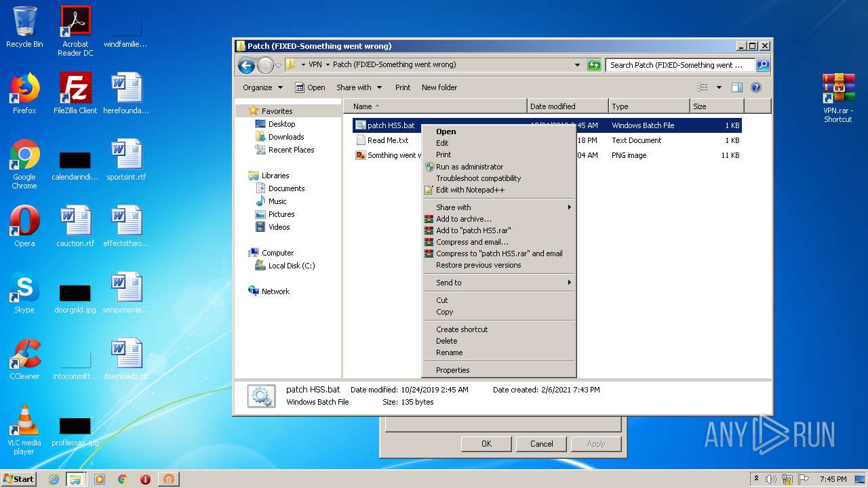Image resolution: width=868 pixels, height=488 pixels.
Task: Choose Troubleshoot compatibility
Action: (x=498, y=178)
